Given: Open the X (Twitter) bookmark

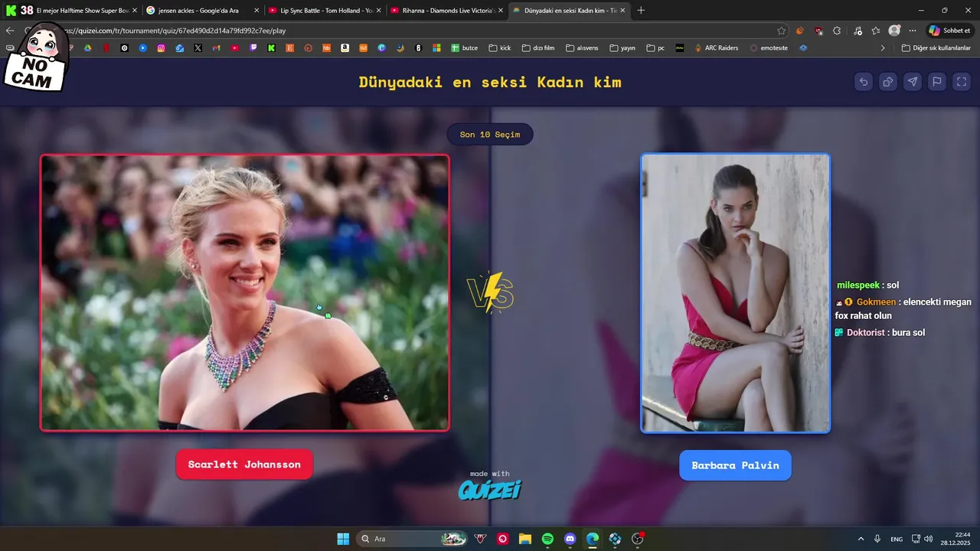Looking at the screenshot, I should click(x=198, y=47).
